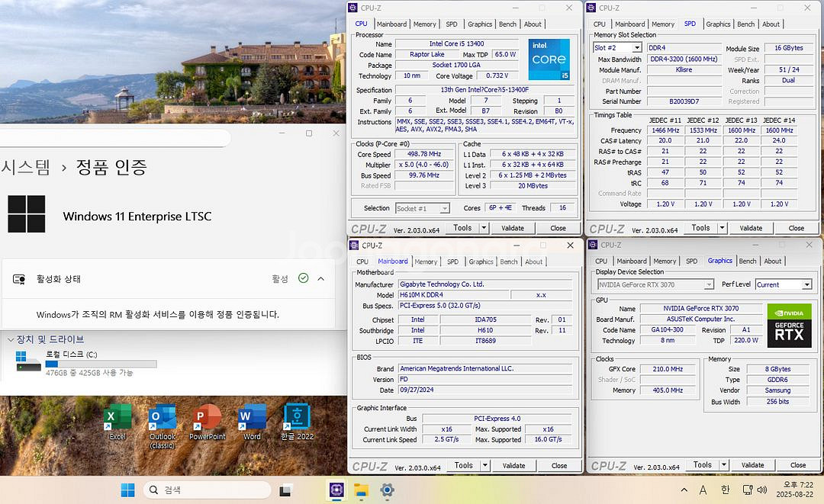Select the SPD tab in Graphics window

[691, 261]
